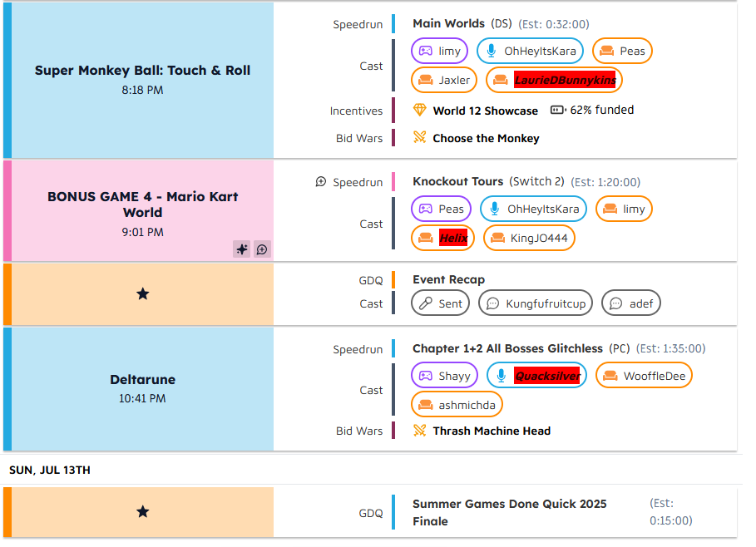The image size is (756, 547).
Task: Click the Peas couch chip under Super Monkey Ball
Action: pyautogui.click(x=622, y=51)
